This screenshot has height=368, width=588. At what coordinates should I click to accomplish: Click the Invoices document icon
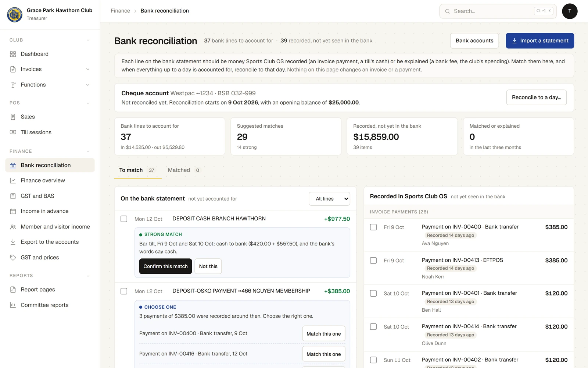click(x=13, y=69)
